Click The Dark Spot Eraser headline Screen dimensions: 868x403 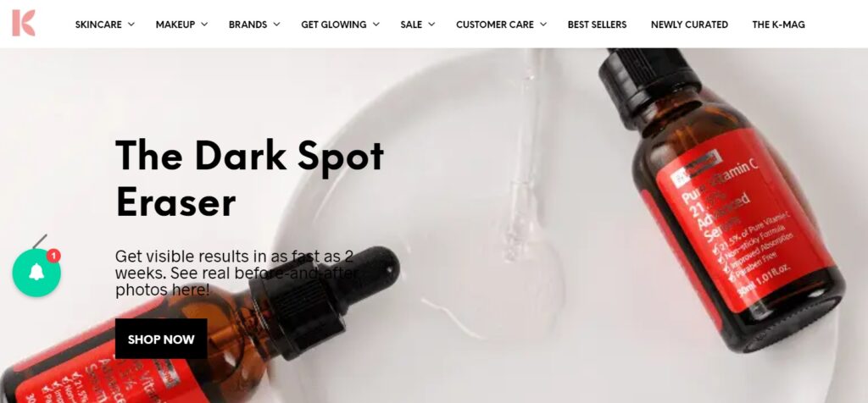(x=250, y=179)
